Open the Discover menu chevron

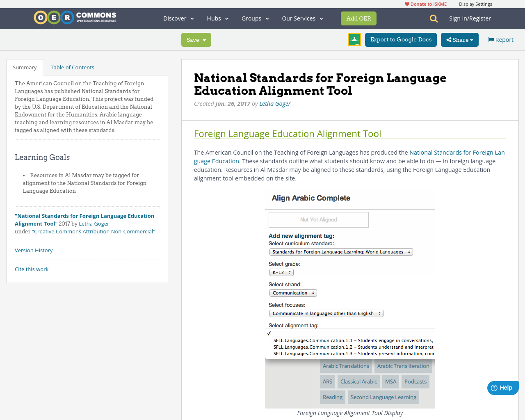(x=191, y=18)
